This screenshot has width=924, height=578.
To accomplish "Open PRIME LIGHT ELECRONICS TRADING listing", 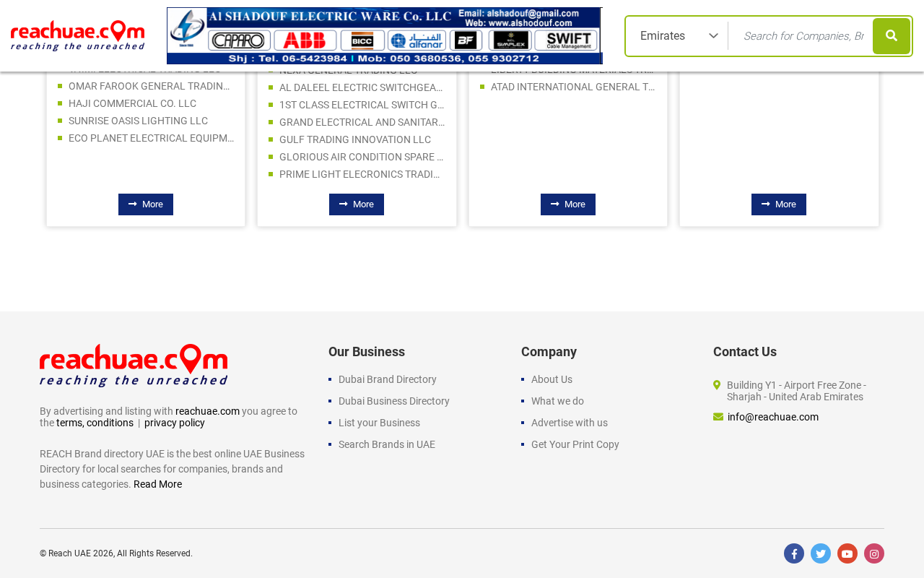I will tap(360, 174).
